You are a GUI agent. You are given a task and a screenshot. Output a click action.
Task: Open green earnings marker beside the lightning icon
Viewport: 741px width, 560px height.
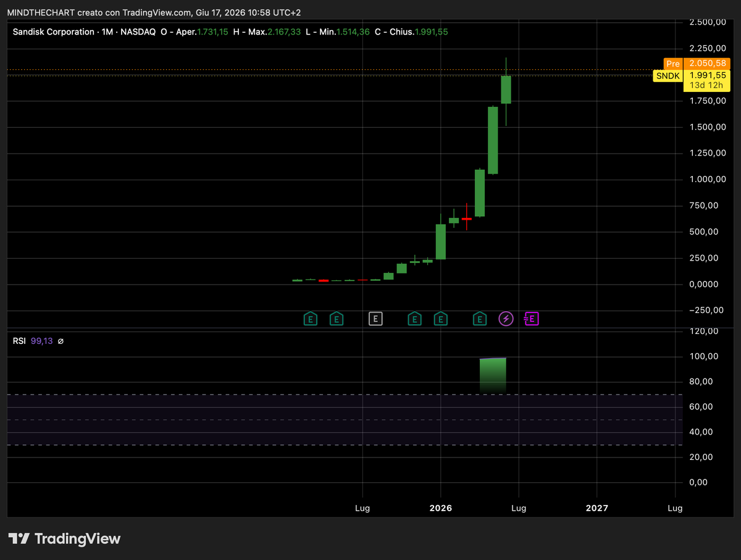point(479,319)
